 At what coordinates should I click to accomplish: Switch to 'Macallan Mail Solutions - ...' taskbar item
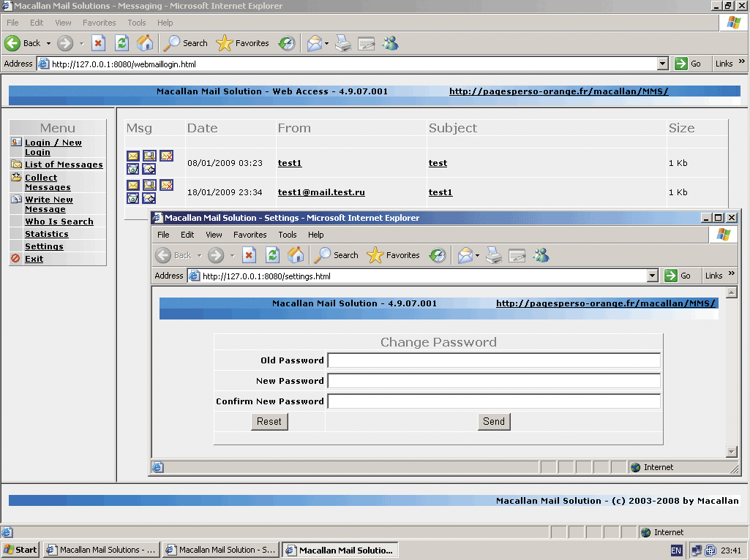102,550
